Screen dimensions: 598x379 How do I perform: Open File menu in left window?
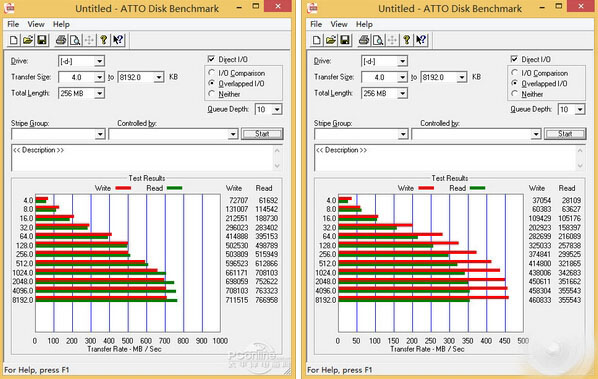[x=13, y=24]
